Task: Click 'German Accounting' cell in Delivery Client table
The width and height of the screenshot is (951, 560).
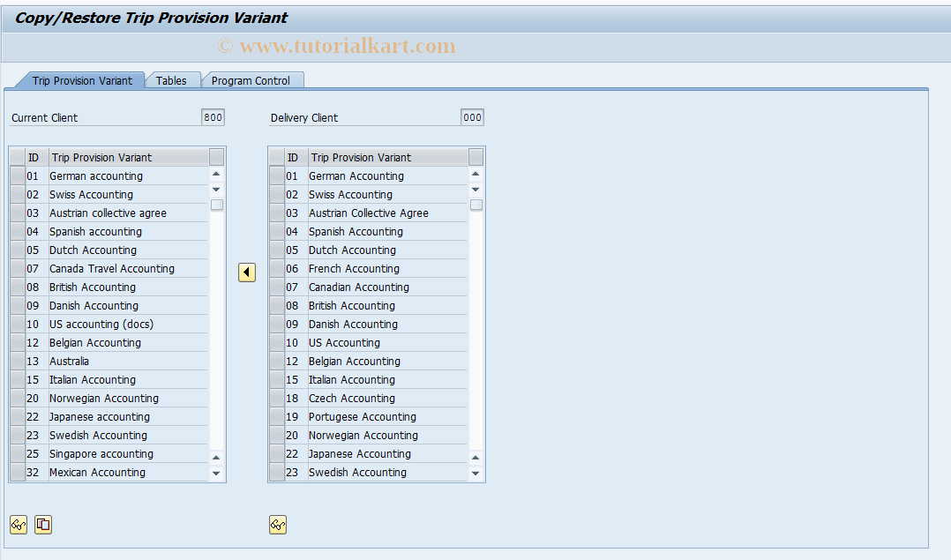Action: pos(387,176)
